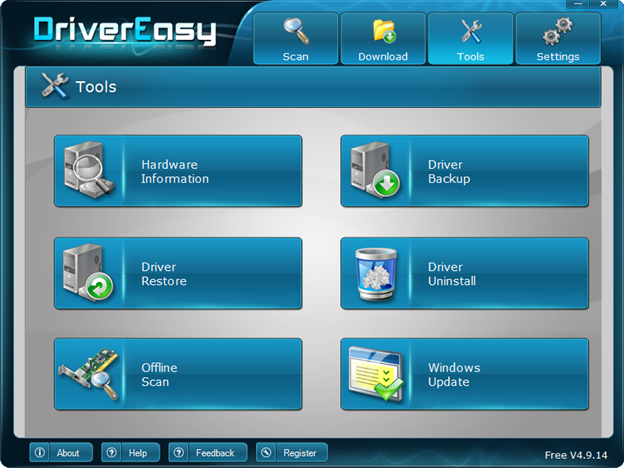Image resolution: width=624 pixels, height=468 pixels.
Task: Run Offline Scan
Action: (x=178, y=374)
